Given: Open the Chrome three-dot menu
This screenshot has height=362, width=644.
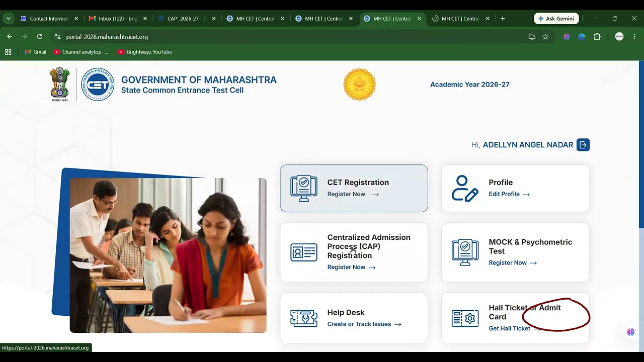Looking at the screenshot, I should click(x=634, y=37).
